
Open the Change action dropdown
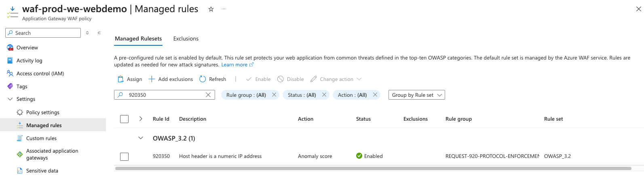(x=336, y=79)
